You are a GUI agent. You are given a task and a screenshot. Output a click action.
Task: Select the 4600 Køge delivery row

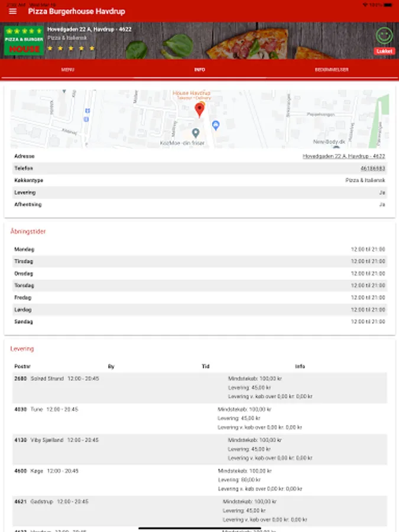point(200,480)
